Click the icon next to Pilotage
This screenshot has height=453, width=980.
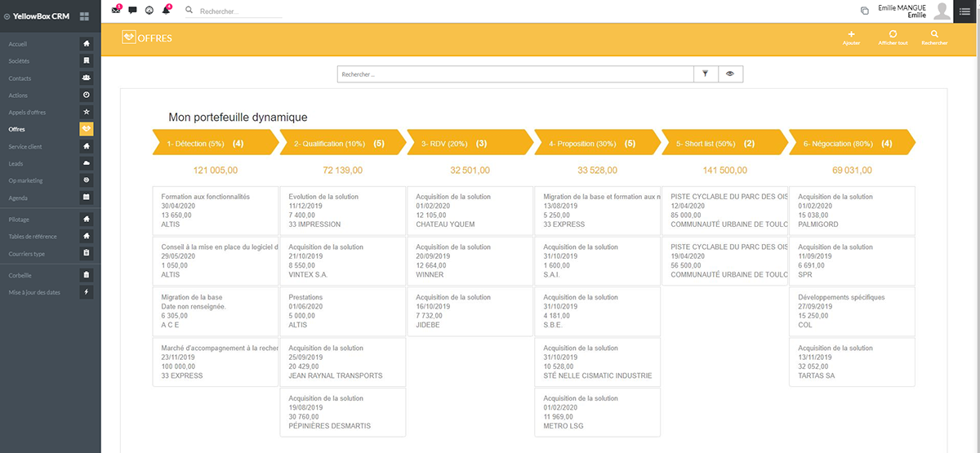click(87, 219)
